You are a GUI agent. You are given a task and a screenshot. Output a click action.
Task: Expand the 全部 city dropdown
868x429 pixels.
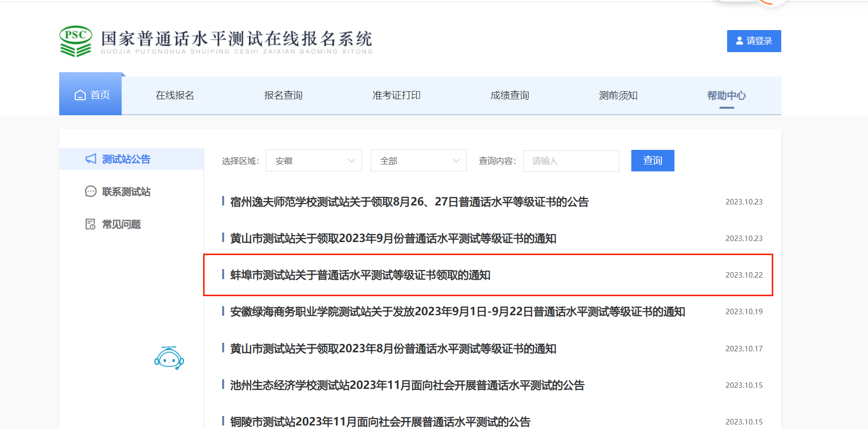(x=418, y=161)
